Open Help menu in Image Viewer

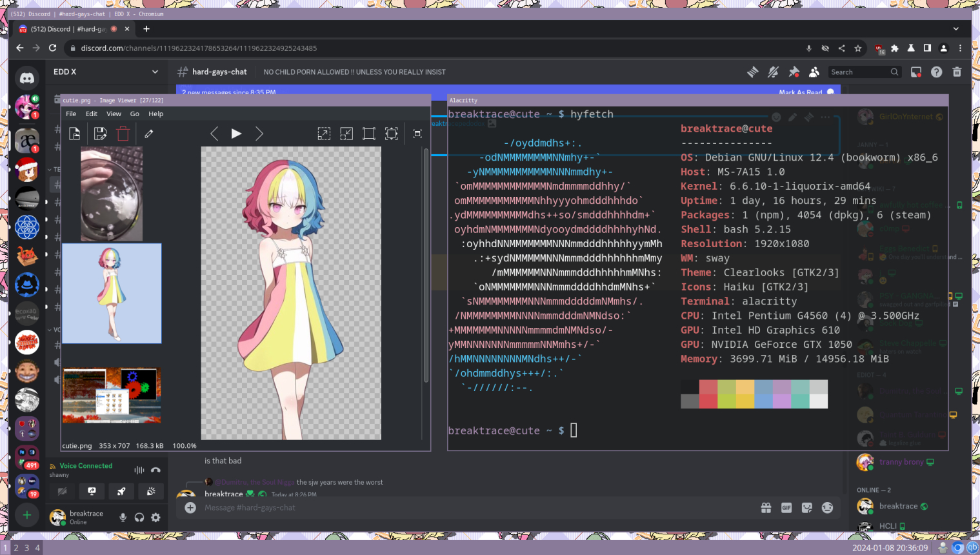[156, 114]
